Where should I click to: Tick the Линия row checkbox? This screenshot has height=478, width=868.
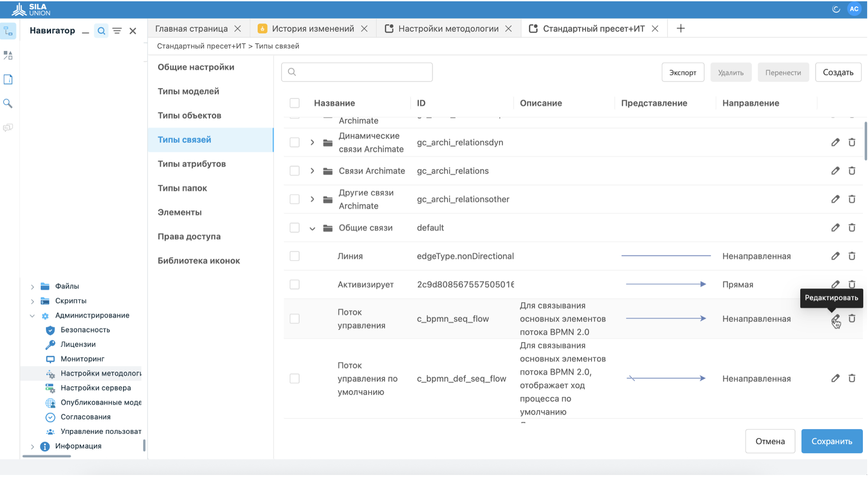tap(295, 256)
